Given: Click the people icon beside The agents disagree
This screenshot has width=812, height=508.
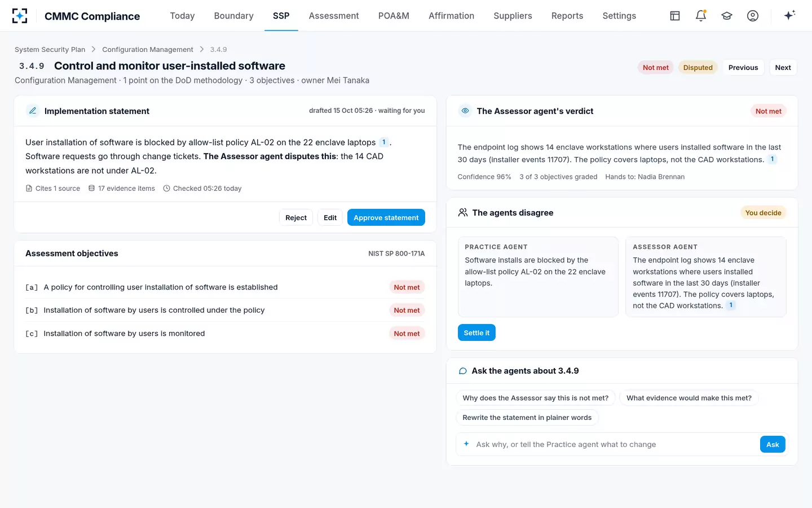Looking at the screenshot, I should point(463,213).
